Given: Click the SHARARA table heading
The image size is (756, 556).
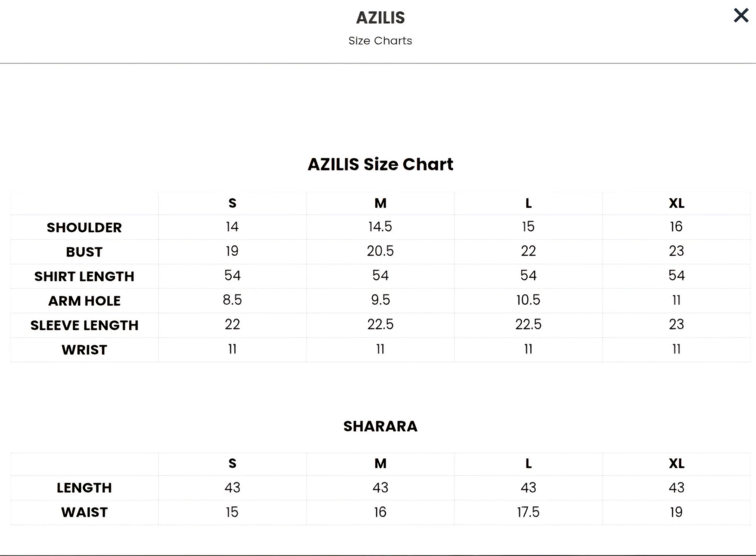Looking at the screenshot, I should coord(380,426).
